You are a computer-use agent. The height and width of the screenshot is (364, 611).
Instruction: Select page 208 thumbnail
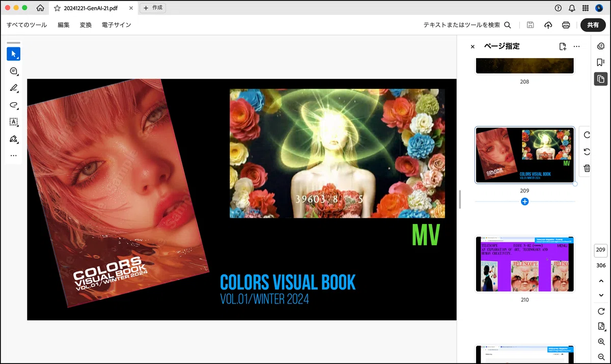pyautogui.click(x=525, y=66)
